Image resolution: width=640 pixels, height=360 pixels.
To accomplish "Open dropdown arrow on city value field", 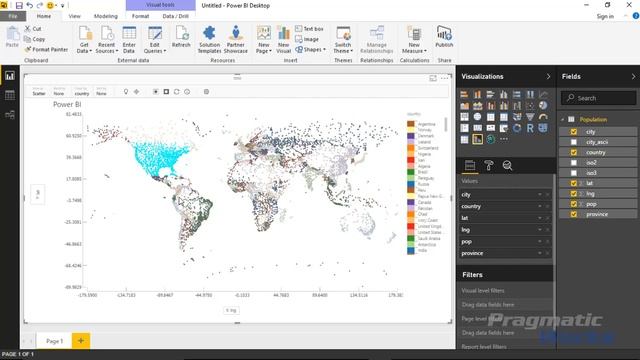I will click(540, 195).
